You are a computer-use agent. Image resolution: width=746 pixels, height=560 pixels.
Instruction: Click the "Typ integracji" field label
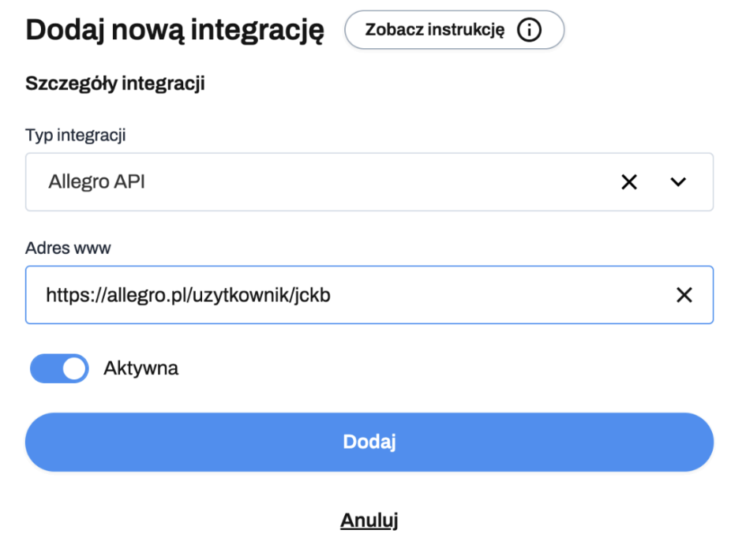pyautogui.click(x=76, y=136)
